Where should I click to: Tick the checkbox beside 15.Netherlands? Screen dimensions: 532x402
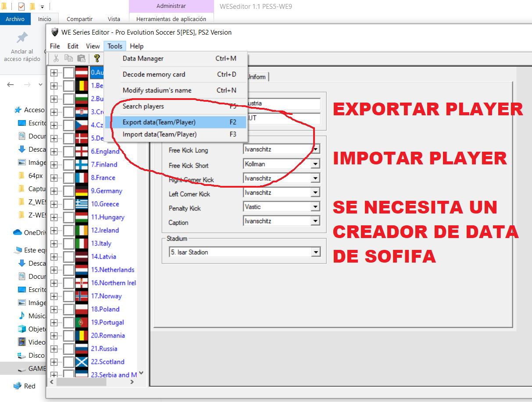(x=68, y=270)
